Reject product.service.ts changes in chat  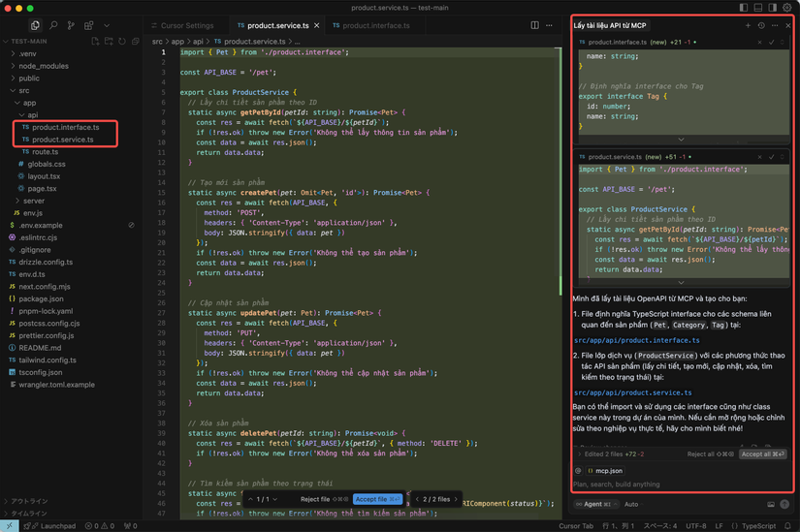tap(759, 157)
